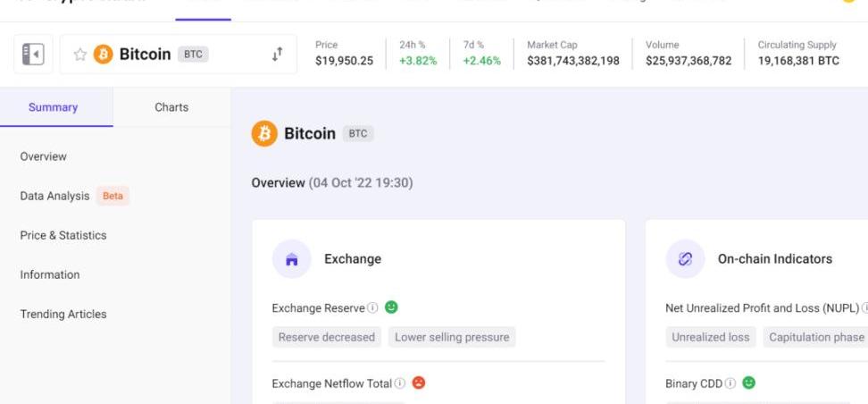Click the large Bitcoin logo in overview header

coord(264,133)
